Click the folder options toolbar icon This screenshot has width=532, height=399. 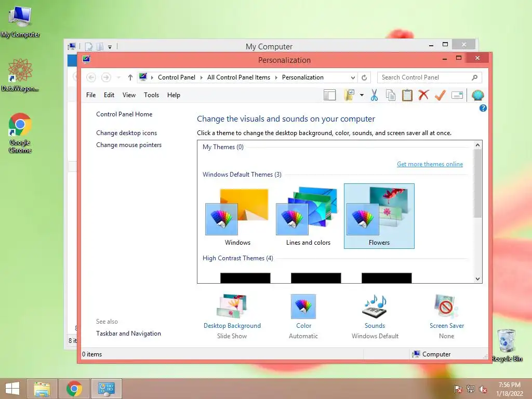click(x=349, y=96)
